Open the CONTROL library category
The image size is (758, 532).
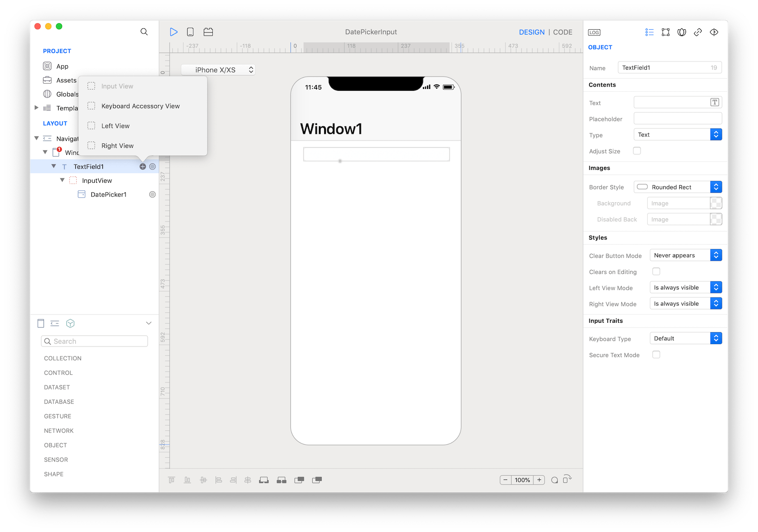(58, 373)
